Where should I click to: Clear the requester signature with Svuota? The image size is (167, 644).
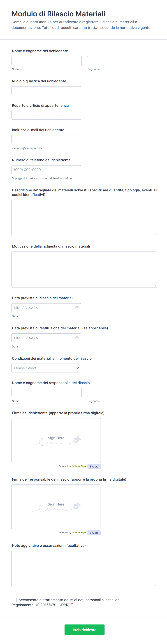point(94,467)
